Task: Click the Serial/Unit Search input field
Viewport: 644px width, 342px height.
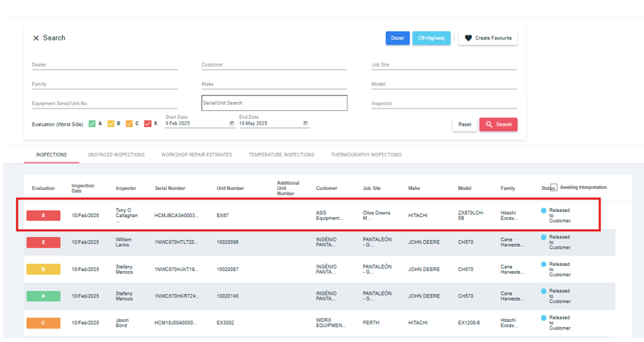Action: pyautogui.click(x=274, y=103)
